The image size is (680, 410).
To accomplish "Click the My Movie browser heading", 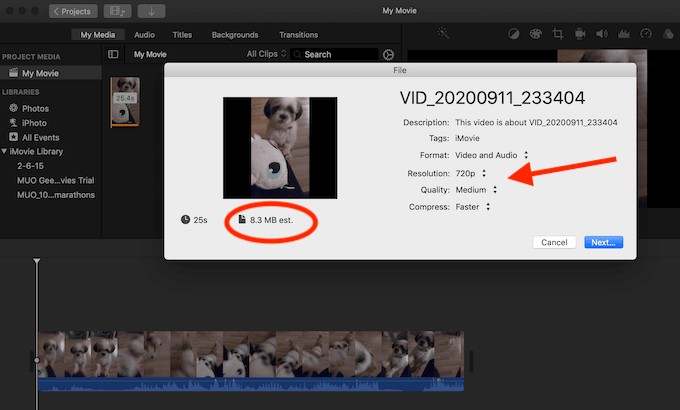I will [x=150, y=54].
